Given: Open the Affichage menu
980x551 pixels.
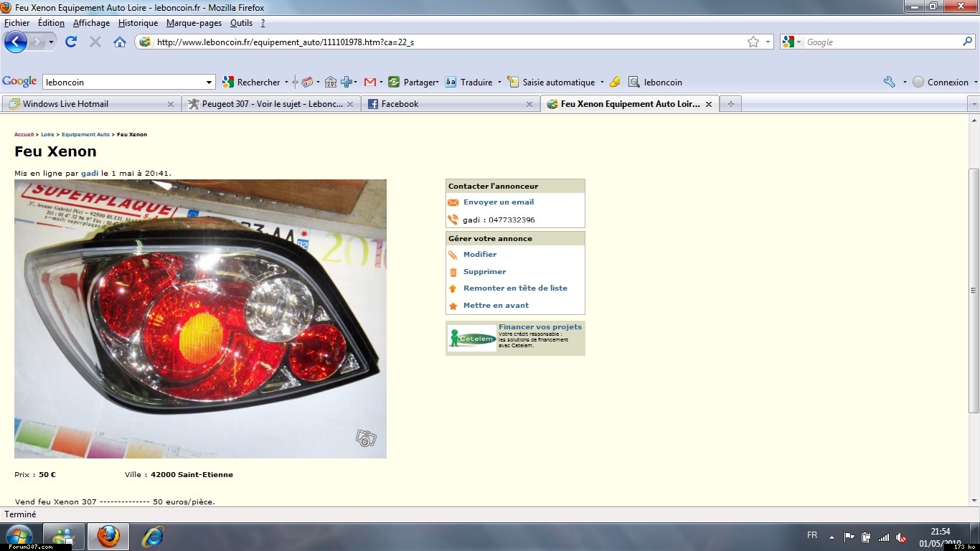Looking at the screenshot, I should (92, 23).
